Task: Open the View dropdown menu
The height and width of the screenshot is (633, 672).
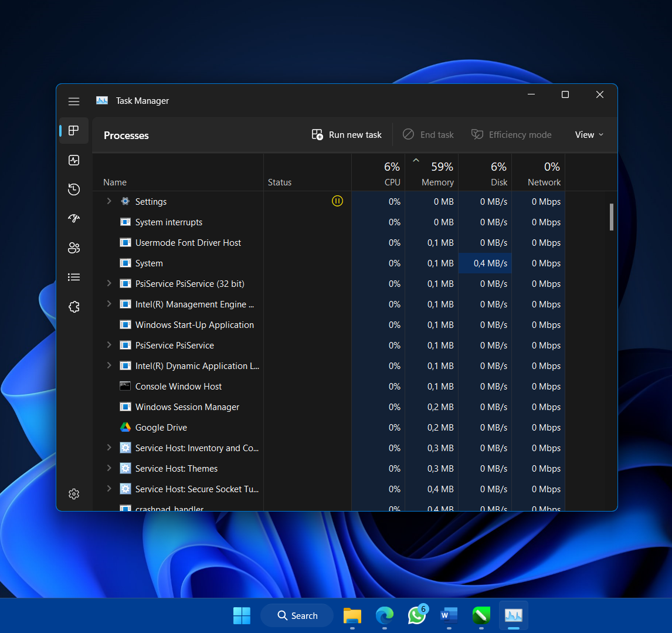Action: coord(589,135)
